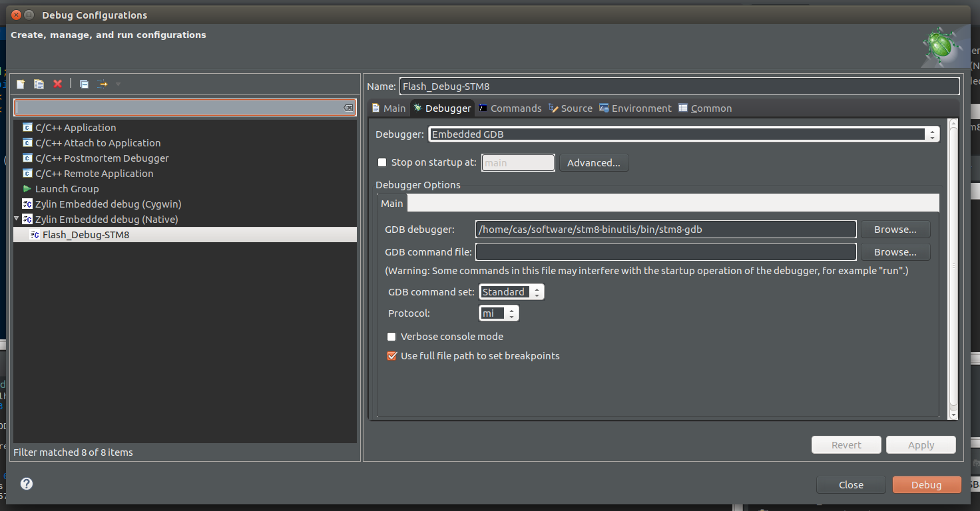
Task: Switch to the Main tab
Action: (x=388, y=108)
